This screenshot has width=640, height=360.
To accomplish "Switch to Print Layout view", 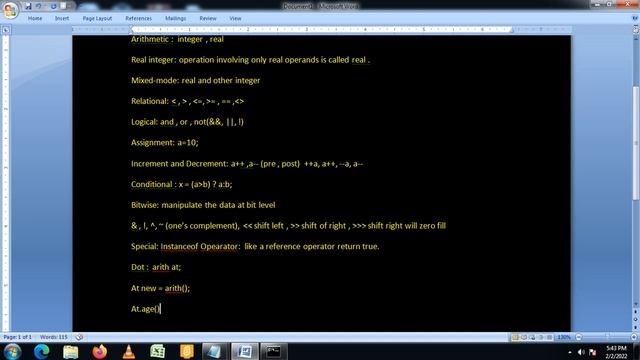I will click(x=515, y=337).
